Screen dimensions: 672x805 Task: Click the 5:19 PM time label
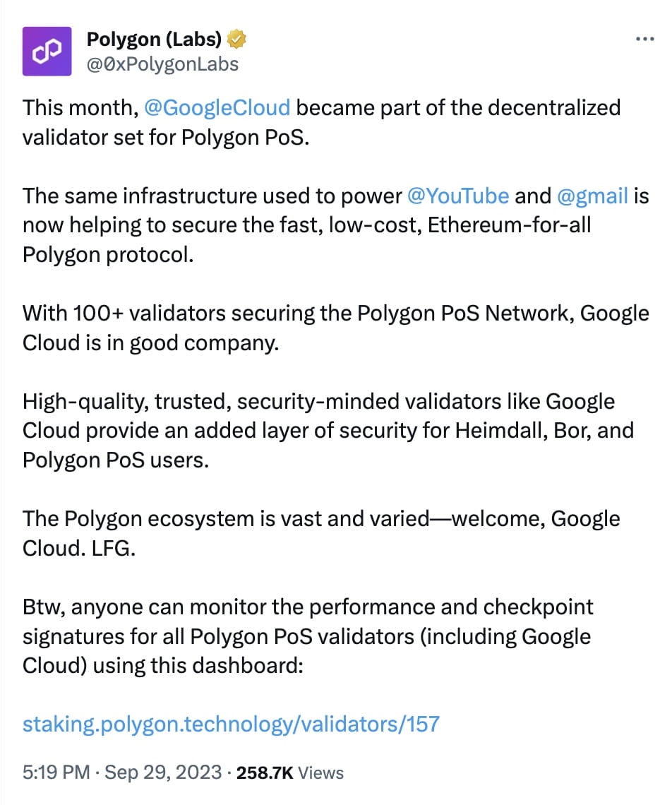click(54, 773)
